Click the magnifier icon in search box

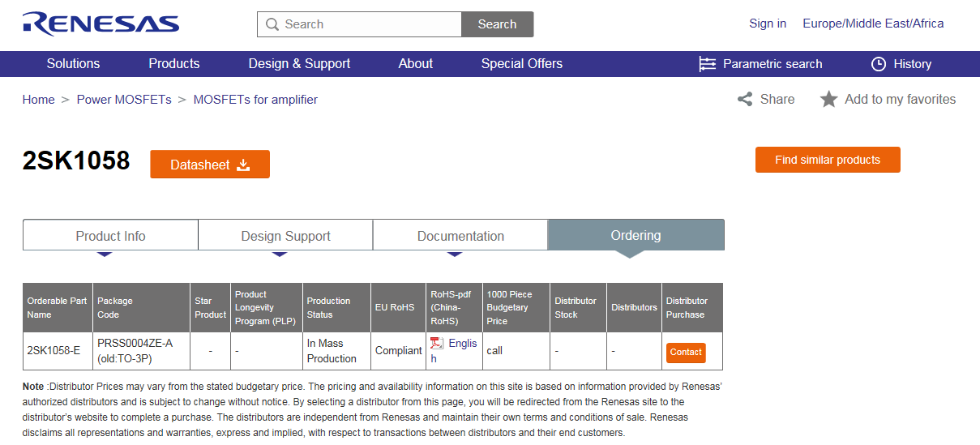(272, 24)
